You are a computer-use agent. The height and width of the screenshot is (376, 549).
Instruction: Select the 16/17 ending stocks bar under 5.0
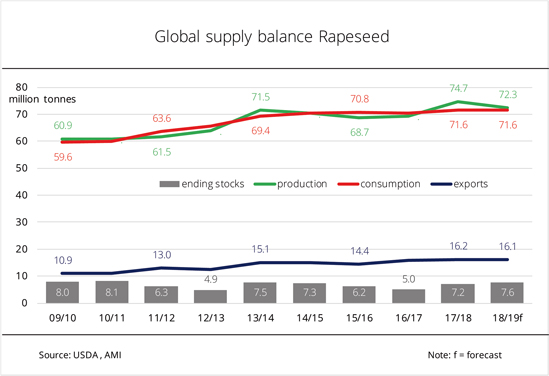(408, 296)
